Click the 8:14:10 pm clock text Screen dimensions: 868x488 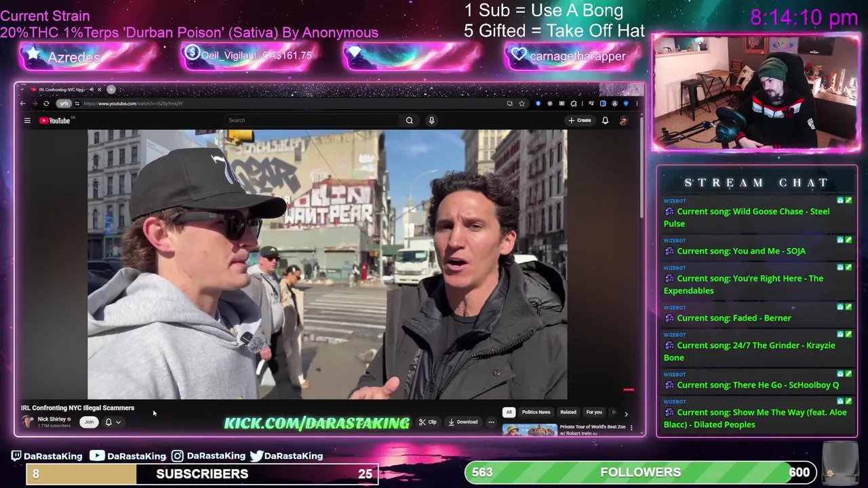coord(804,18)
